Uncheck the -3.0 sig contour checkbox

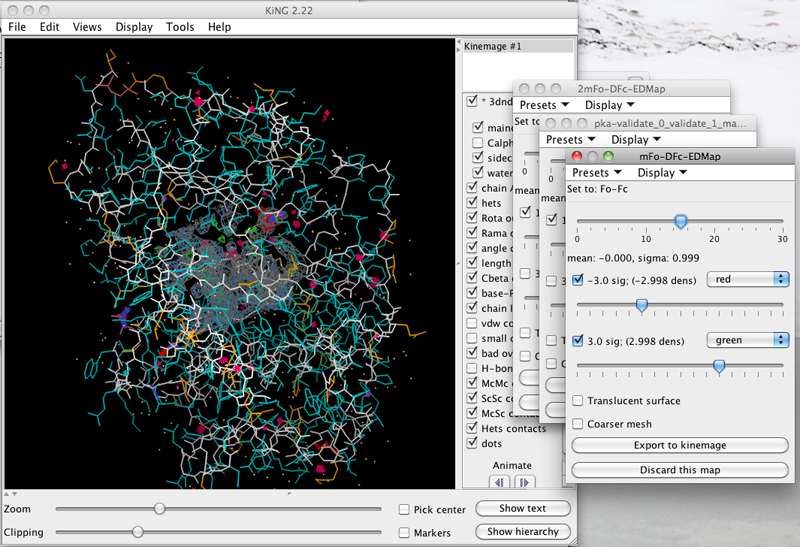(579, 280)
